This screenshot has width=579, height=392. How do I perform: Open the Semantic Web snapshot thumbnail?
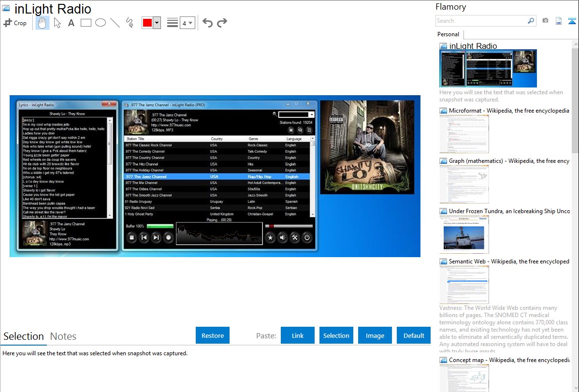click(464, 285)
